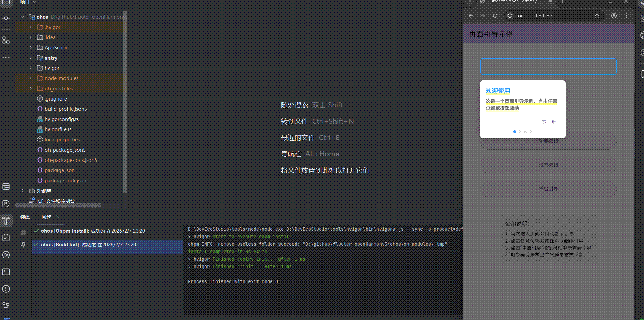Select first guide page indicator dot
644x320 pixels.
coord(515,132)
